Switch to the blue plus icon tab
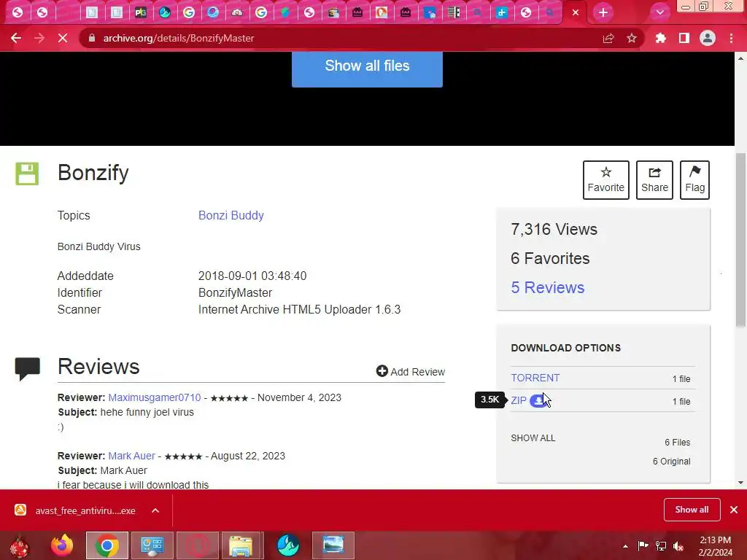 pos(502,12)
